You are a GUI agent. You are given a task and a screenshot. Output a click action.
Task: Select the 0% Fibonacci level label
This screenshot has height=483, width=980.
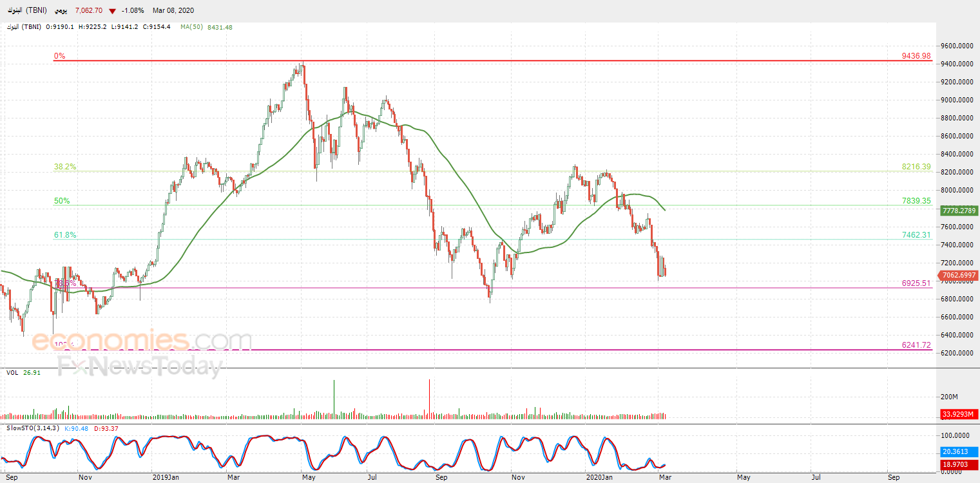pyautogui.click(x=59, y=56)
